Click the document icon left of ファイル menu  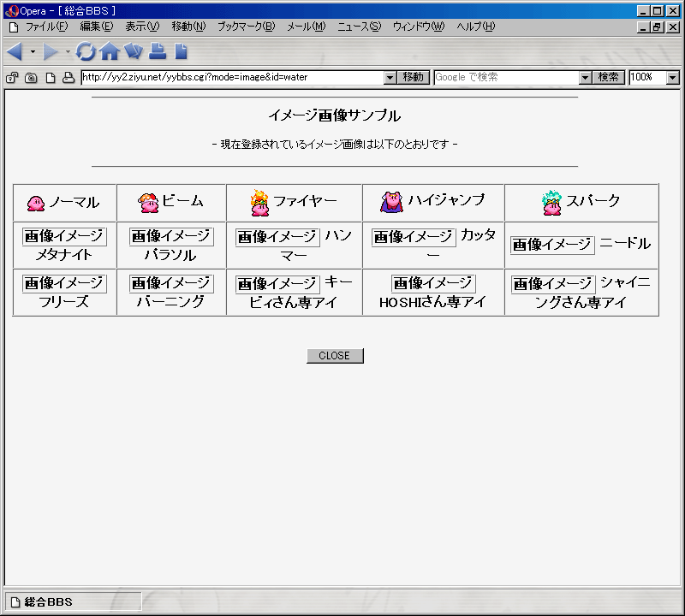(x=14, y=27)
